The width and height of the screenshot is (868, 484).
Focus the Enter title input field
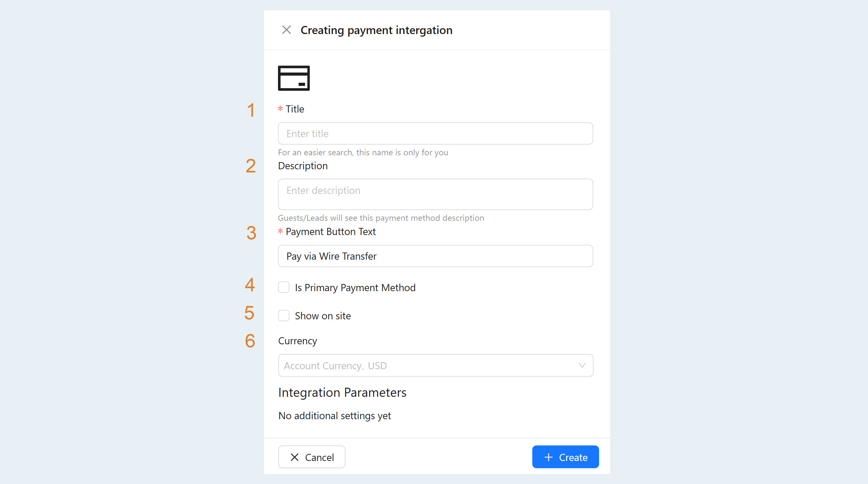point(435,133)
